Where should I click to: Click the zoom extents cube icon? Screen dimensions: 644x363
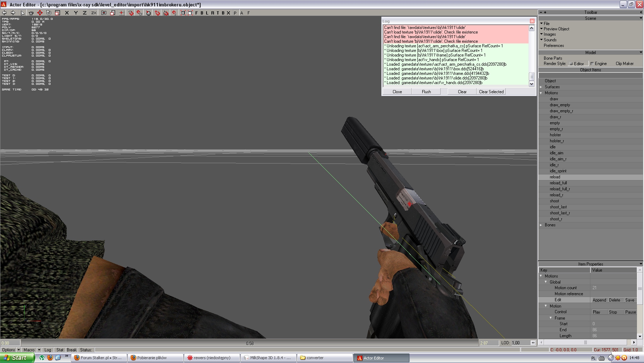coord(183,13)
